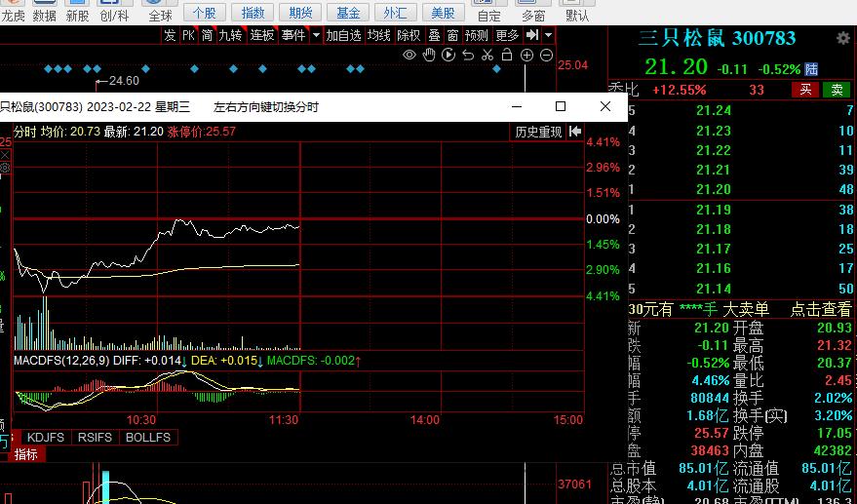Image resolution: width=857 pixels, height=504 pixels.
Task: Toggle the 连板 indicator
Action: coord(262,35)
